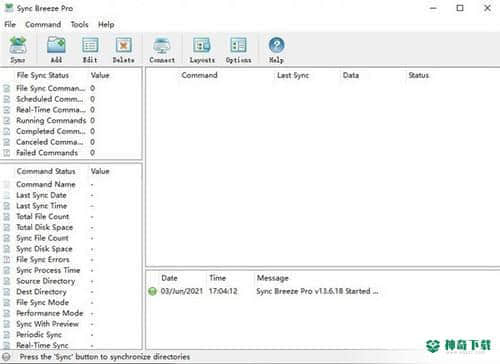Click the Status column header in the commands list
This screenshot has width=500, height=364.
(x=419, y=75)
